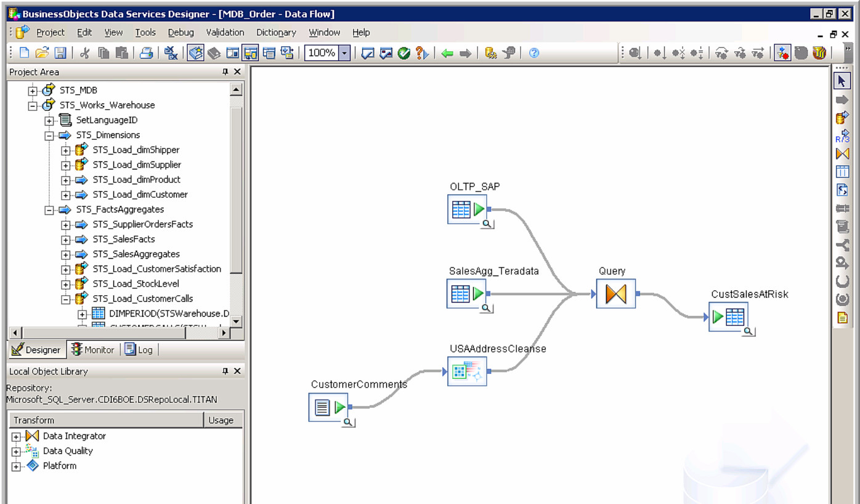Click magnifier under CustomerComments node

[349, 422]
